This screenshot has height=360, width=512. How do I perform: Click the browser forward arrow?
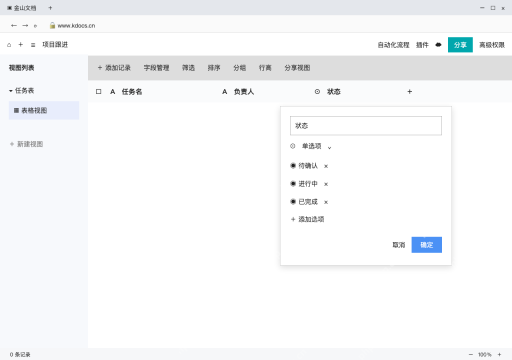[x=25, y=25]
